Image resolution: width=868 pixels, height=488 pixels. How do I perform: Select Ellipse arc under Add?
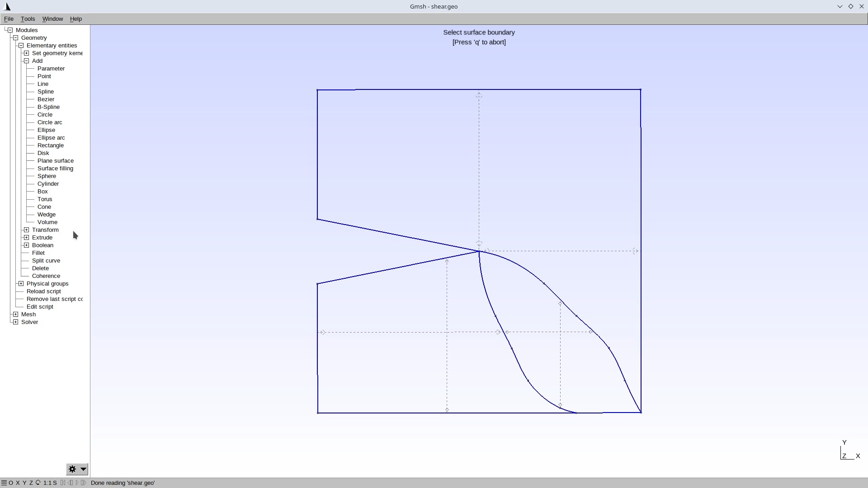coord(51,137)
